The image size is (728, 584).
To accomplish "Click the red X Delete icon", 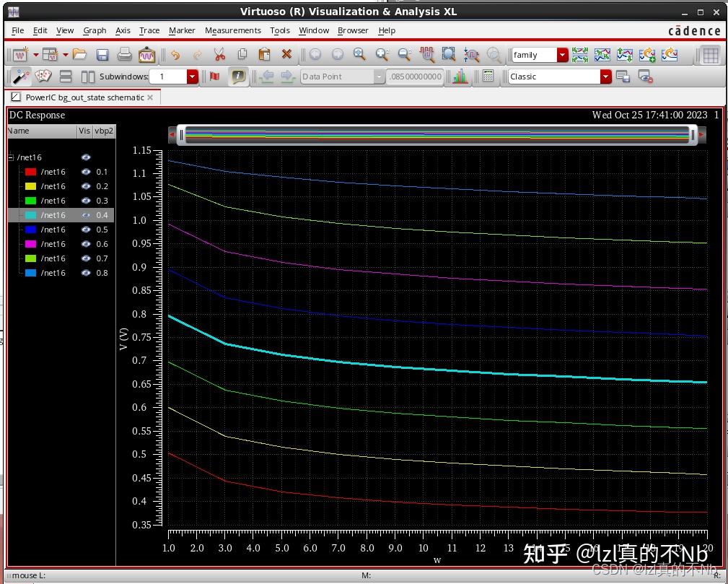I will [x=286, y=55].
